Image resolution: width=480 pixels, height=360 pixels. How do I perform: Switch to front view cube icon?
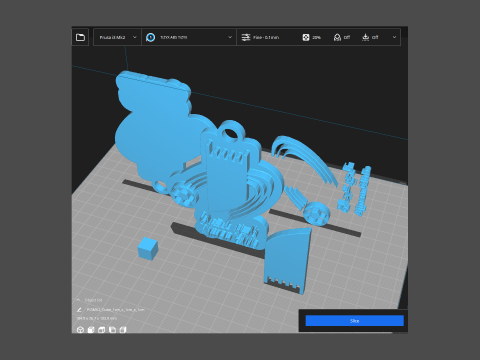(91, 330)
